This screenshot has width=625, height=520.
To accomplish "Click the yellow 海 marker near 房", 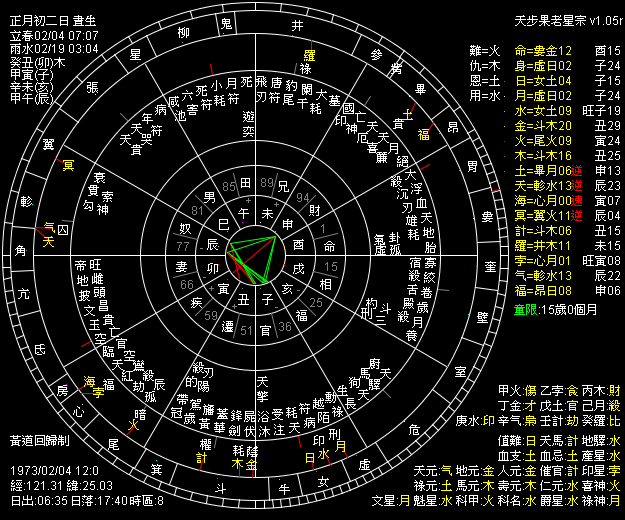I will [88, 381].
